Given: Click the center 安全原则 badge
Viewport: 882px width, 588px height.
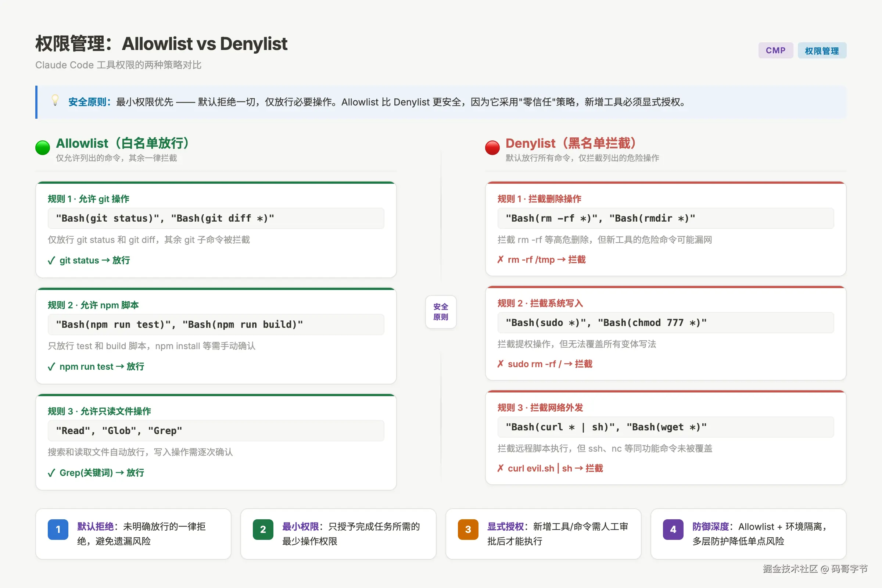Looking at the screenshot, I should tap(441, 312).
